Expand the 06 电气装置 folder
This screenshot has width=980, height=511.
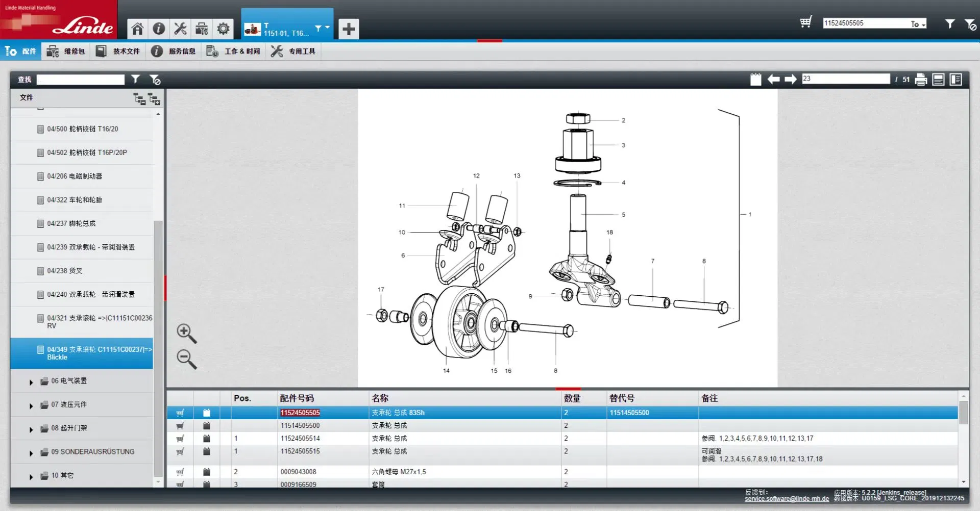[x=31, y=382]
